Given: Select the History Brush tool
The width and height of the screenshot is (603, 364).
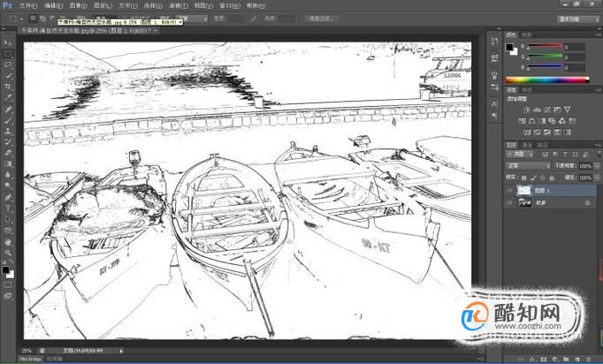Looking at the screenshot, I should coord(8,142).
